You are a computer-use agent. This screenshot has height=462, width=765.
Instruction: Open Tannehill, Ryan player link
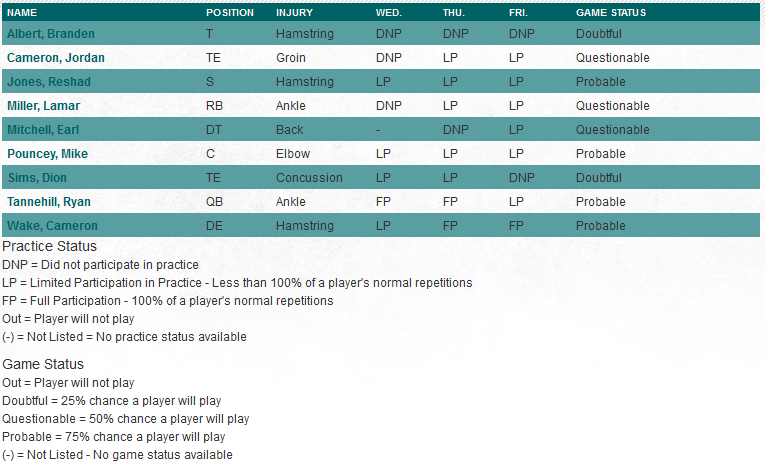(x=49, y=202)
